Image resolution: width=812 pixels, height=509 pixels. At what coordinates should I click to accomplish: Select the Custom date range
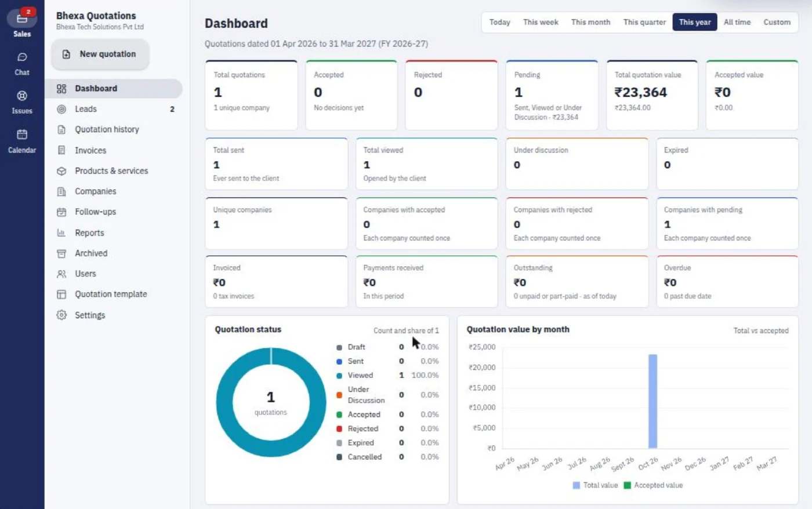[x=777, y=22]
